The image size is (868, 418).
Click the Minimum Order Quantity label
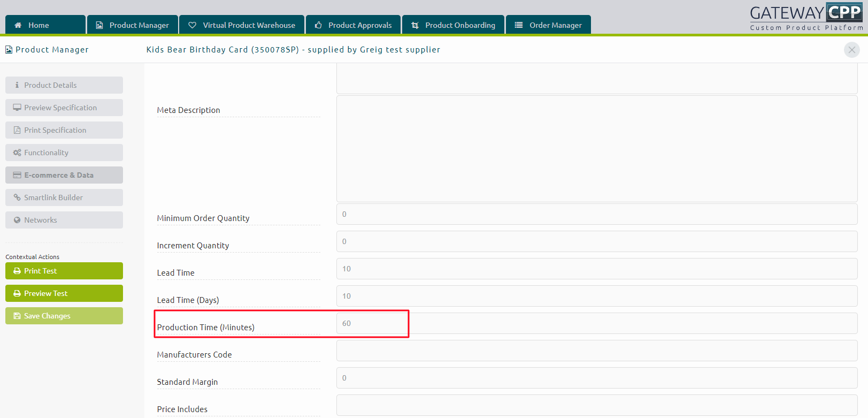(x=203, y=218)
